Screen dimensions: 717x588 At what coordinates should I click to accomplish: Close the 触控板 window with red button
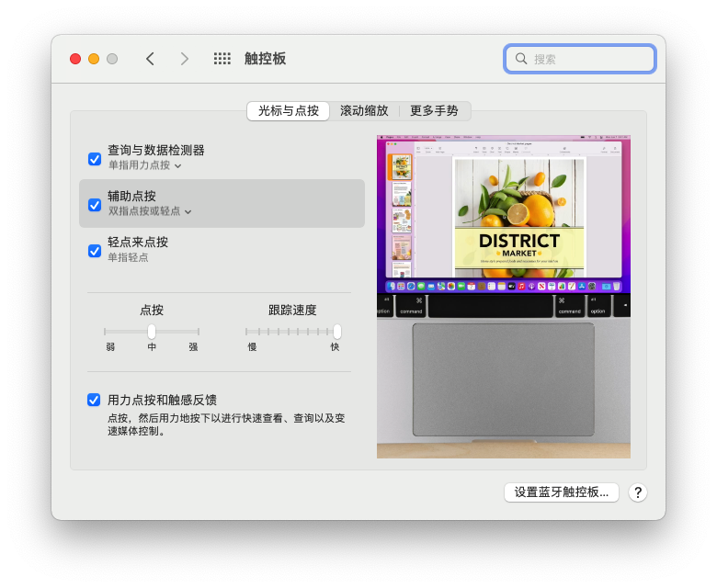(x=75, y=59)
